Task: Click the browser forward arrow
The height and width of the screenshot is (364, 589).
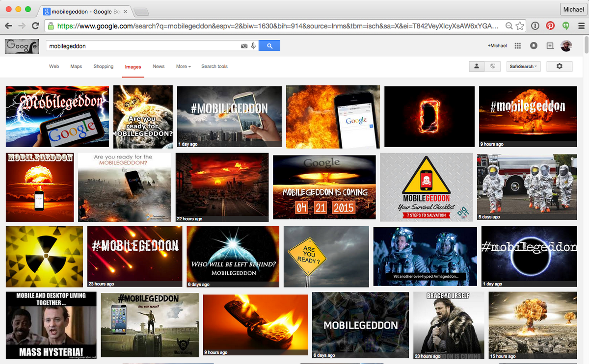Action: coord(22,26)
